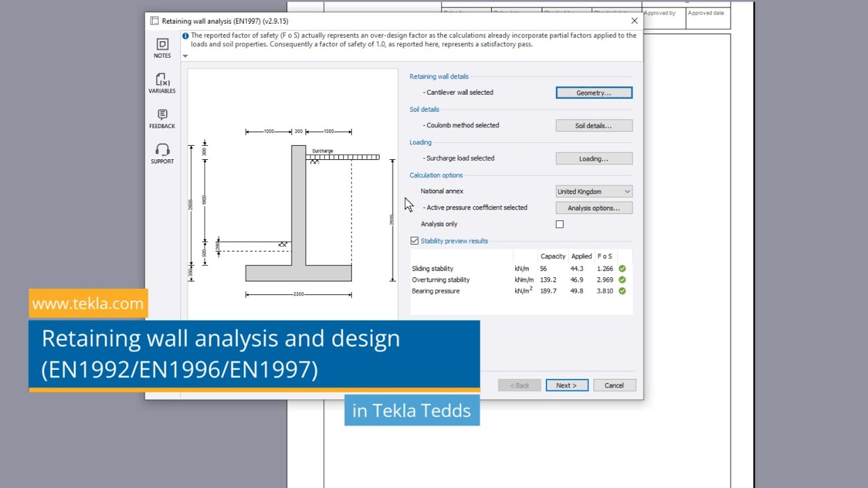Click the Applied column header

581,256
